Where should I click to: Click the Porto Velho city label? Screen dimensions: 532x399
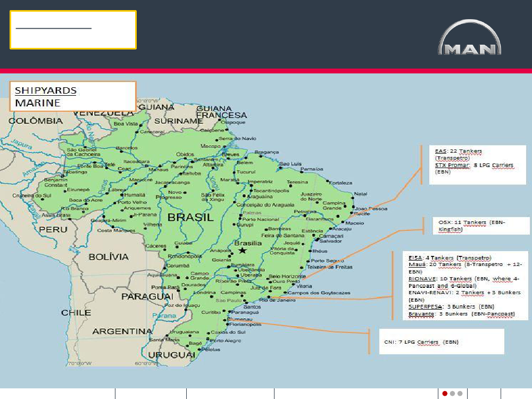pos(132,202)
